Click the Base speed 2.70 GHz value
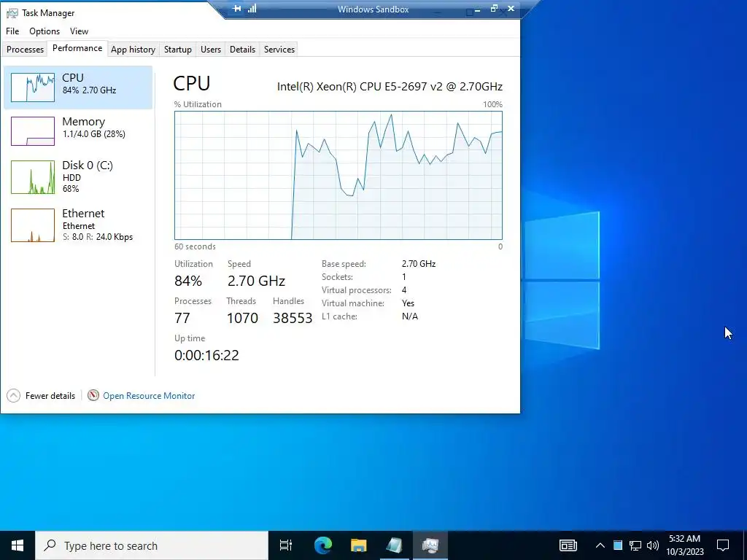The height and width of the screenshot is (560, 747). 418,264
